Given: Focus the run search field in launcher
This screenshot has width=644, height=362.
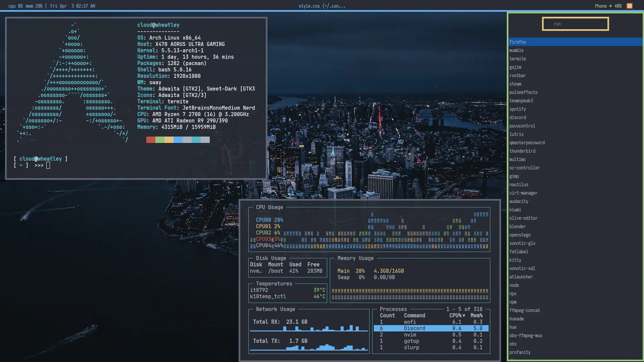Looking at the screenshot, I should point(575,24).
